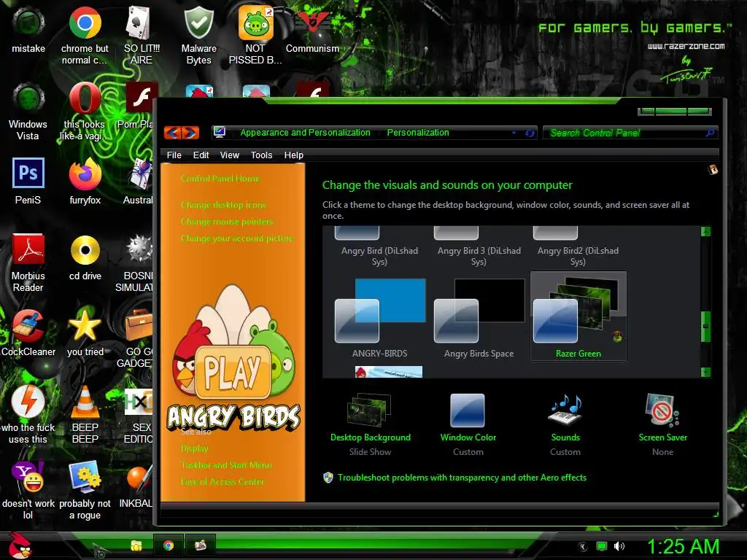Open the Screen Saver icon
The height and width of the screenshot is (560, 747).
point(662,411)
